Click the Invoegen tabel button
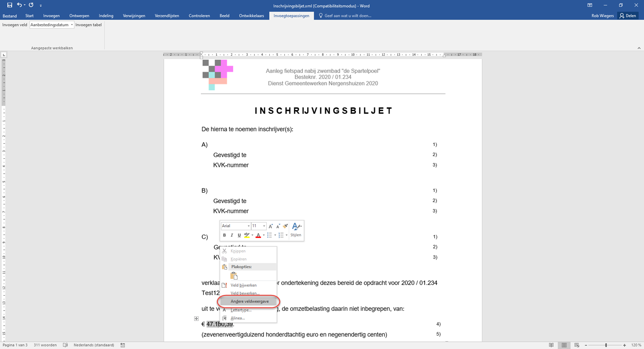 coord(89,25)
